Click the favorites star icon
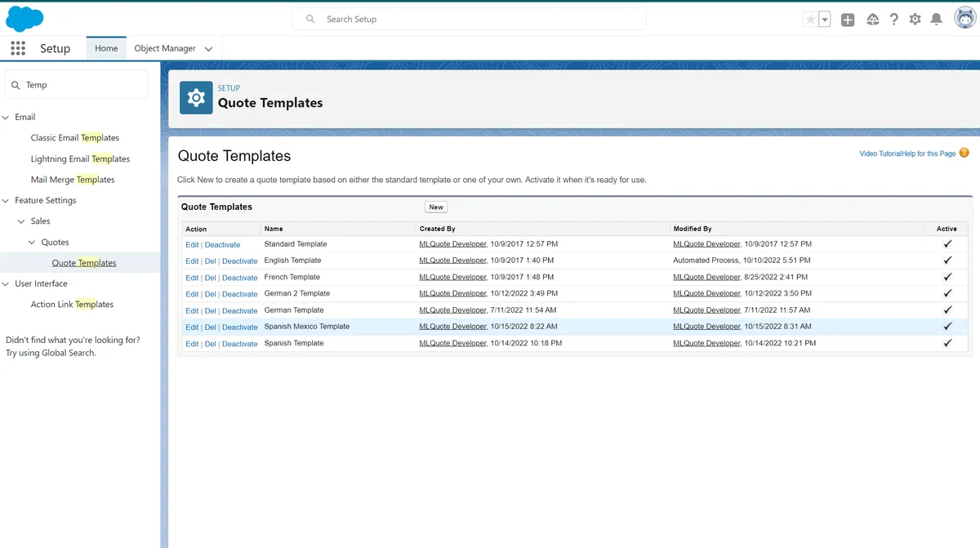The image size is (980, 548). [810, 20]
